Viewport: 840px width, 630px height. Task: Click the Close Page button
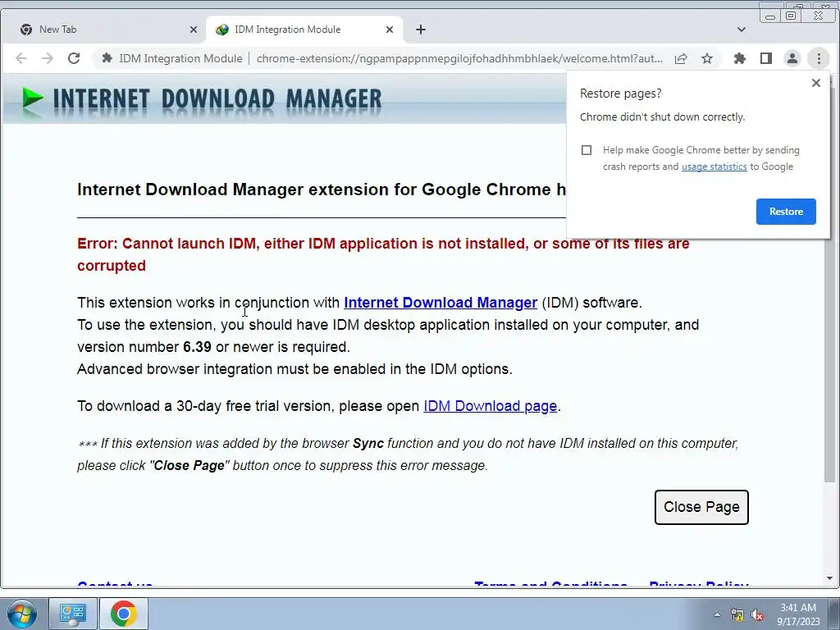point(701,507)
